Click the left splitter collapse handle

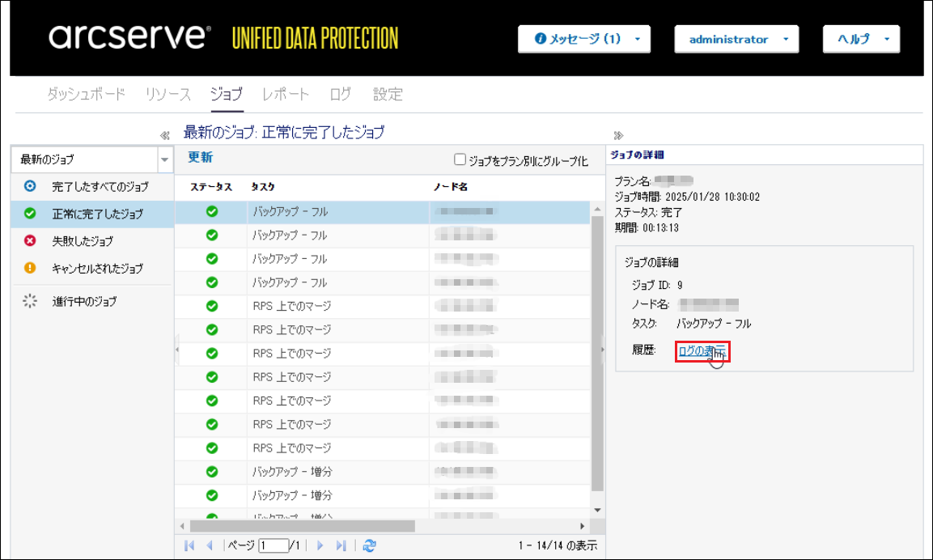tap(176, 350)
